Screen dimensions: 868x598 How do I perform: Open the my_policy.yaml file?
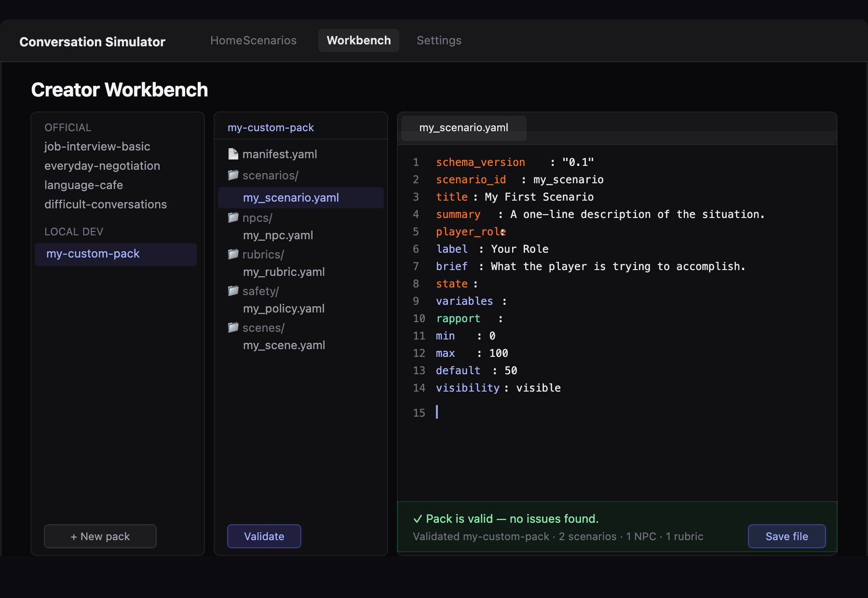pos(284,309)
